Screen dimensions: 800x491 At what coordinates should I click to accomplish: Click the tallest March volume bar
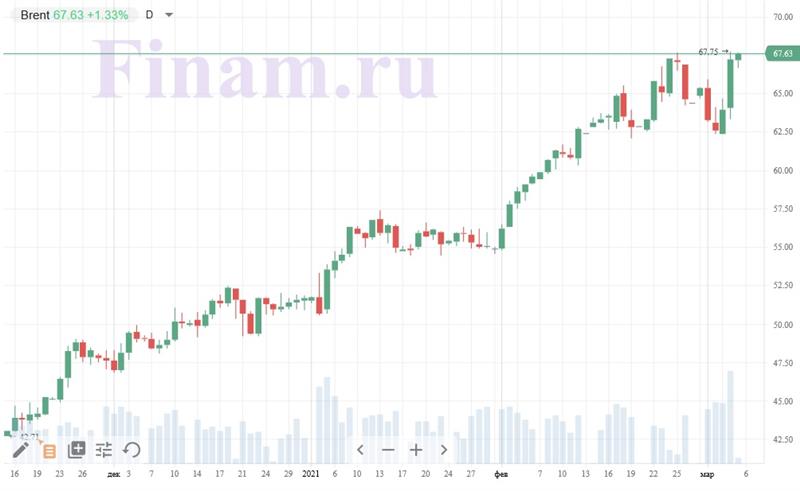[730, 417]
